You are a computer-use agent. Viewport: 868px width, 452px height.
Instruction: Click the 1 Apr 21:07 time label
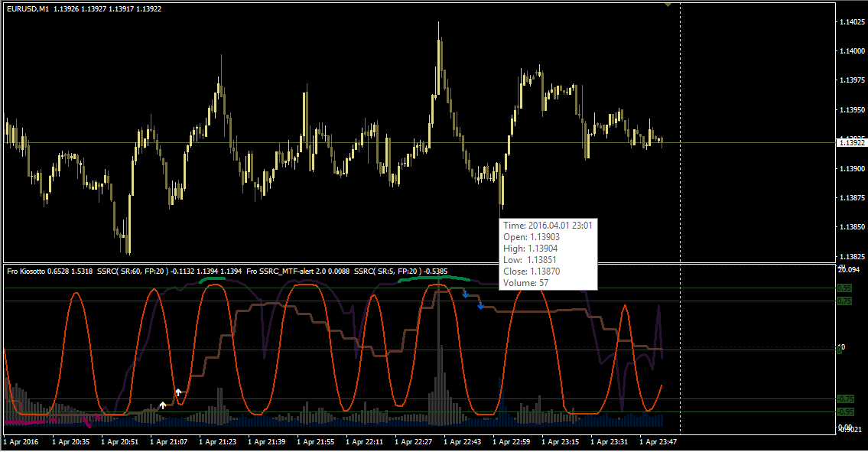[169, 442]
